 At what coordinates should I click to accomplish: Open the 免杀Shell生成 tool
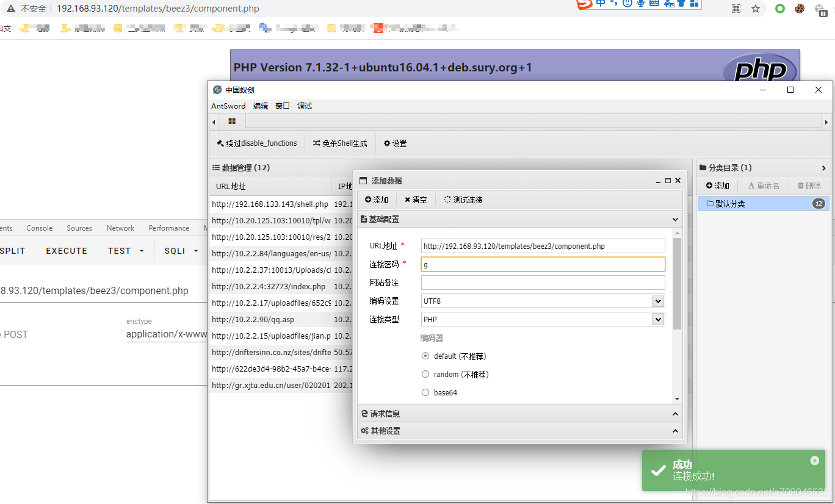[x=340, y=143]
